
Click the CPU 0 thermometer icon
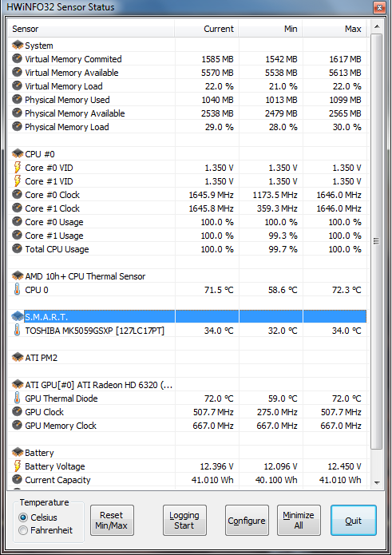click(x=17, y=290)
